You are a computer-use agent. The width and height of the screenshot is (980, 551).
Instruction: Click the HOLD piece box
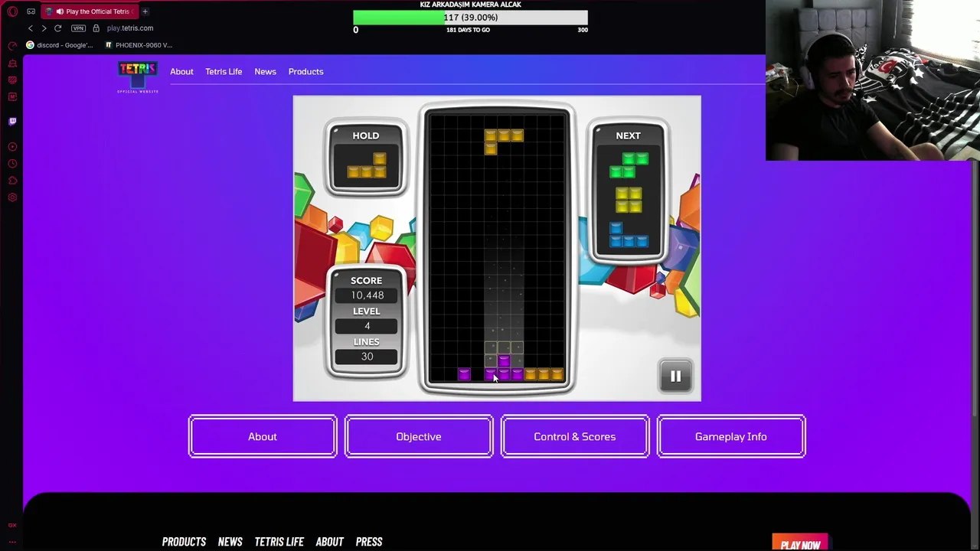click(x=366, y=158)
